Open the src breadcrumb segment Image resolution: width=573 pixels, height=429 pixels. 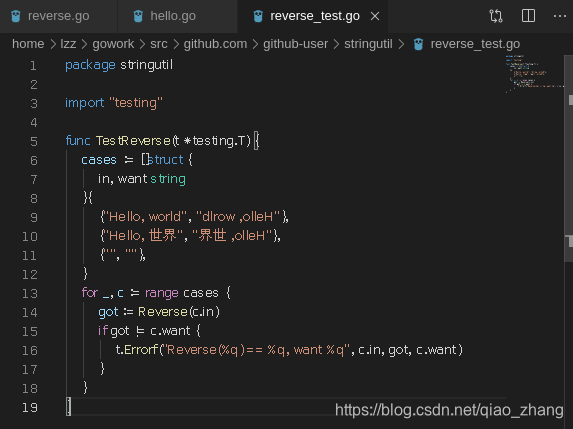click(159, 44)
